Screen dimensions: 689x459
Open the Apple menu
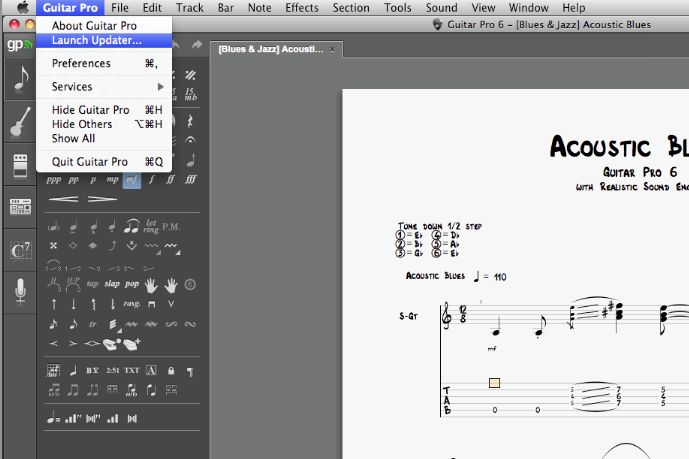(22, 7)
